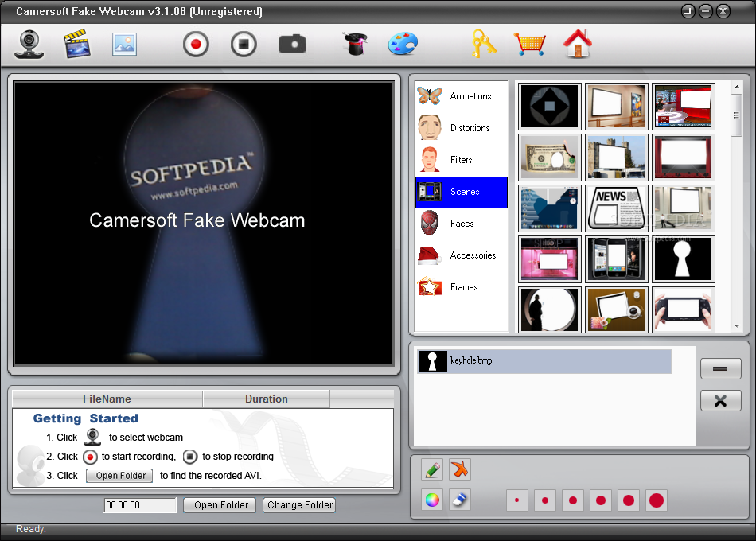Image resolution: width=756 pixels, height=541 pixels.
Task: Stop recording with the toolbar stop button
Action: tap(244, 45)
